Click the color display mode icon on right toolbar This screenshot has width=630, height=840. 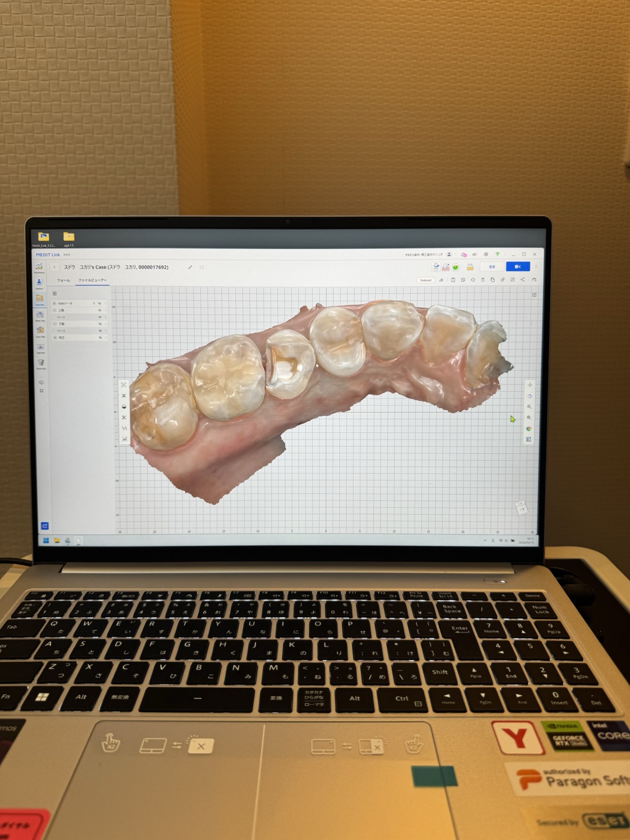point(529,428)
